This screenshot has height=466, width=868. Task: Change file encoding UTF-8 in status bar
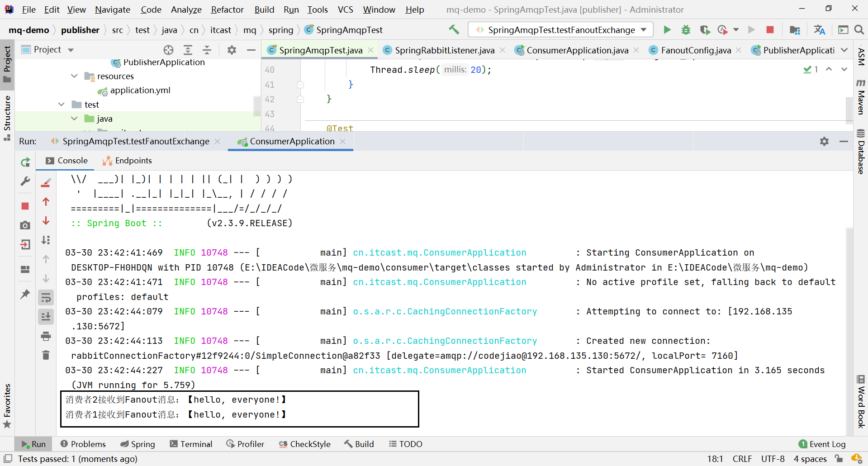click(773, 459)
